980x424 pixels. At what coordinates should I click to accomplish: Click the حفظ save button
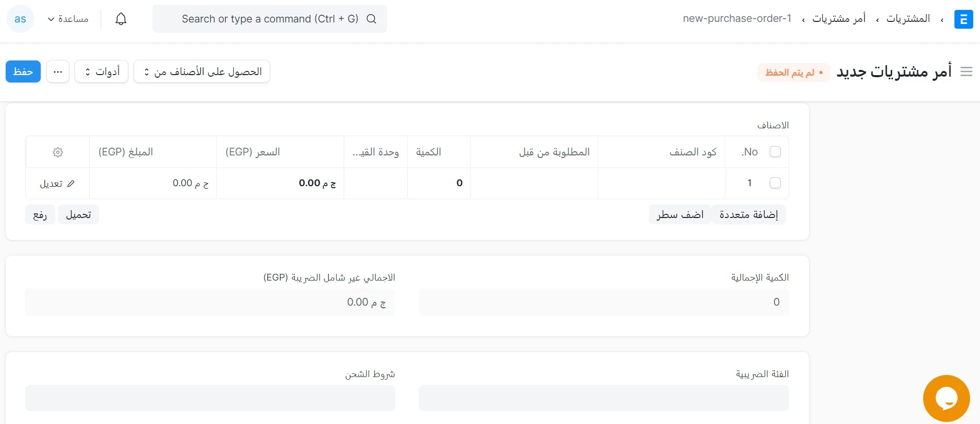click(x=23, y=71)
